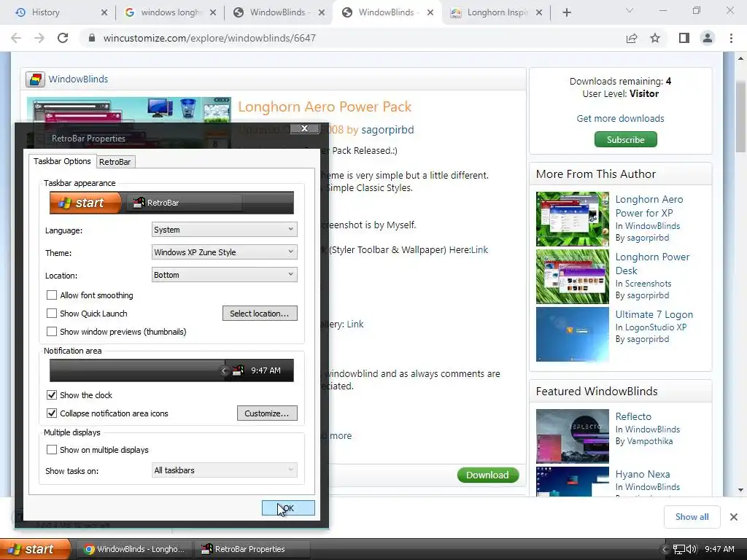747x560 pixels.
Task: Click Reflecto preview thumbnail
Action: pyautogui.click(x=572, y=436)
